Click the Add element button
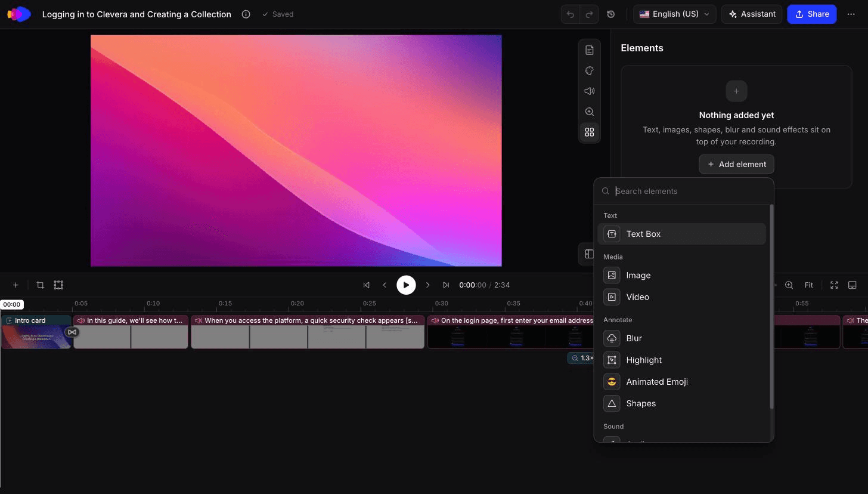 [x=736, y=164]
